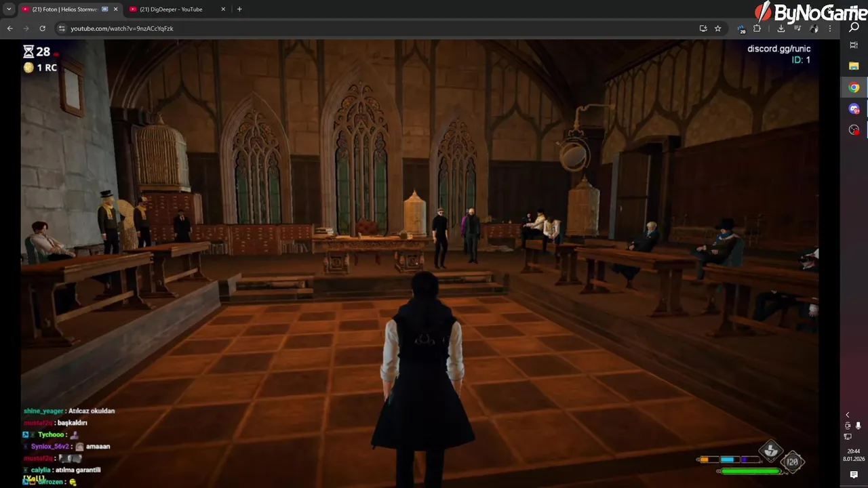The height and width of the screenshot is (488, 868).
Task: Click the lightning ability diamond icon
Action: tap(770, 450)
